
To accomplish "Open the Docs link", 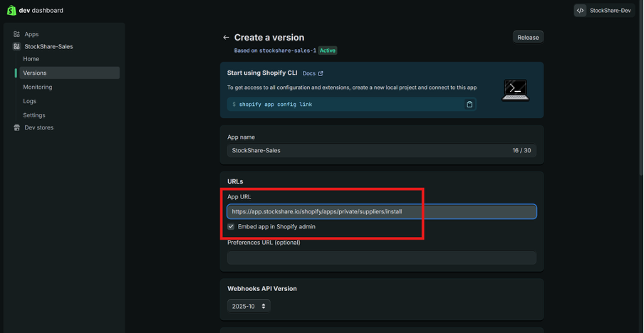I will tap(308, 73).
